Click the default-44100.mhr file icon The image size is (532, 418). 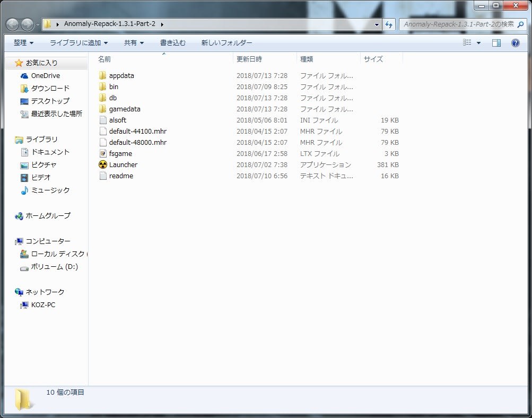tap(103, 132)
